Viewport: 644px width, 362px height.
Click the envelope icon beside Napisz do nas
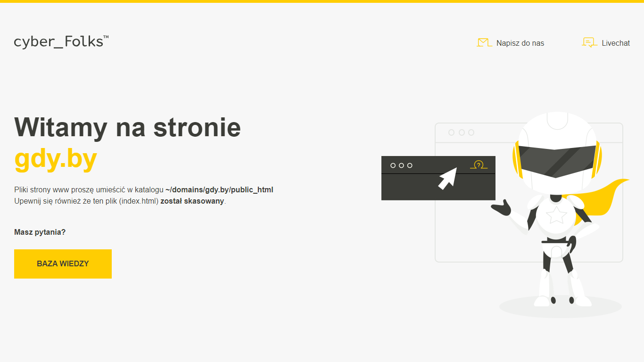[484, 43]
